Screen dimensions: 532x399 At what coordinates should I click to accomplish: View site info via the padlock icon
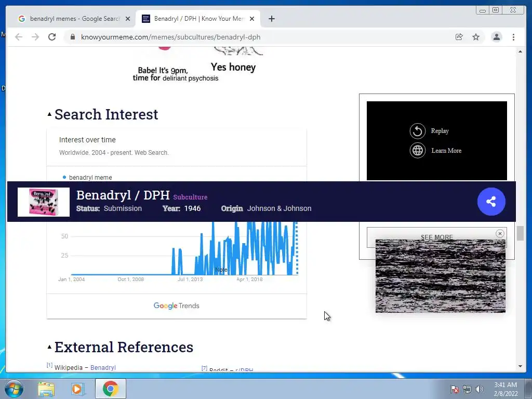point(73,37)
